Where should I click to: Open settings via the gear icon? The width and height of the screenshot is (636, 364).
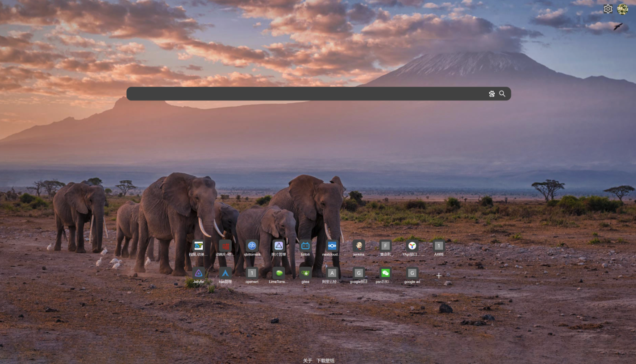(x=608, y=9)
